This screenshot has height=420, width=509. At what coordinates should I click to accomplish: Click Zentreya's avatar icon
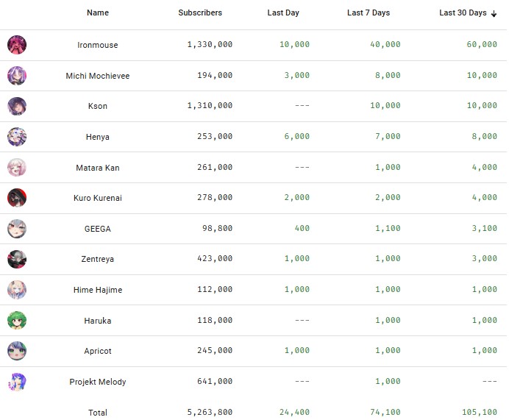(17, 259)
